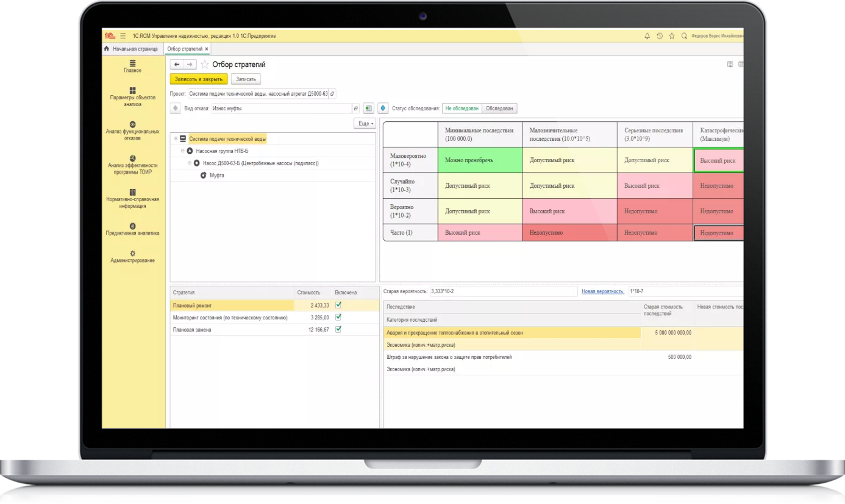
Task: Open the history clock icon
Action: coord(660,36)
